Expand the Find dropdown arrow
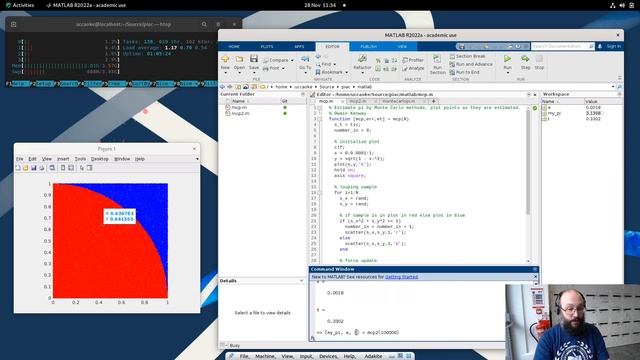The image size is (640, 360). tap(335, 64)
